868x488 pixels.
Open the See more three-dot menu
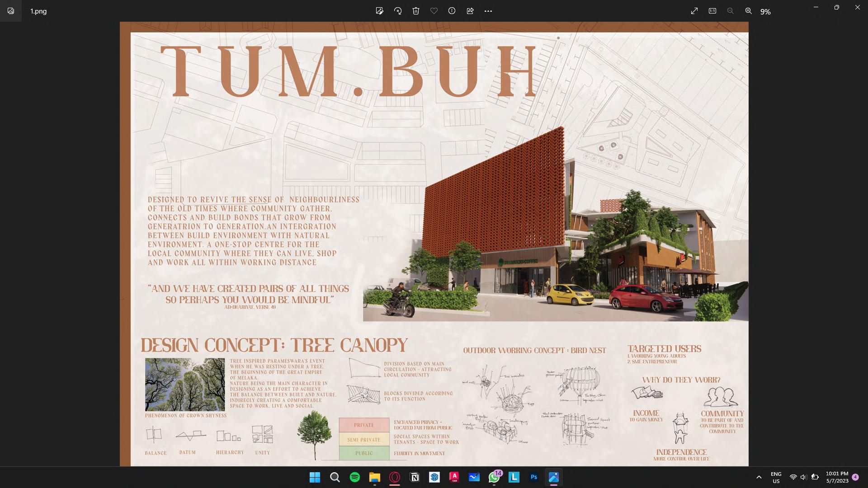pos(488,11)
